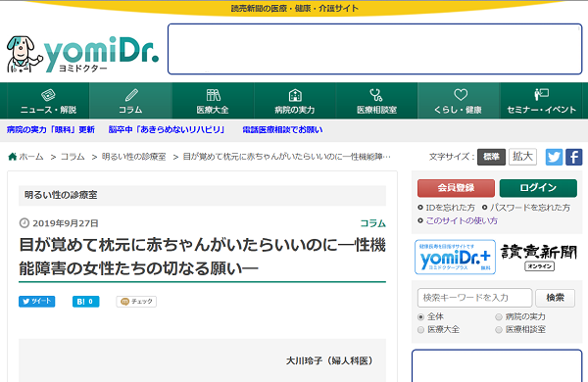
Task: Click the green コラム category label
Action: click(x=372, y=223)
